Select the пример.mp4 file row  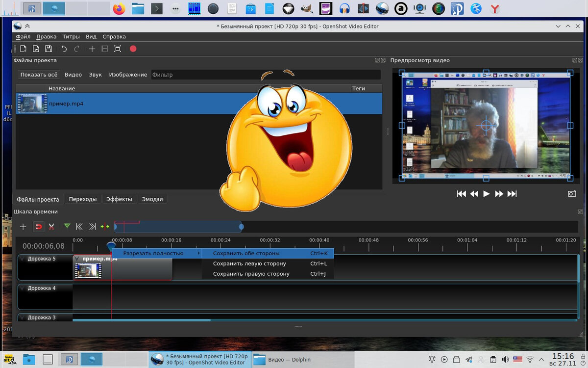(x=199, y=104)
